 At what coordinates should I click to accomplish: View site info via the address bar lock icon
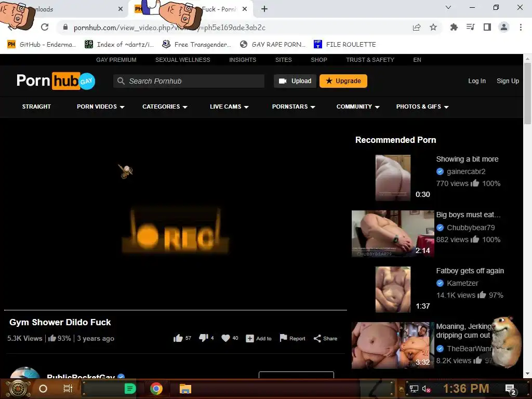point(65,27)
